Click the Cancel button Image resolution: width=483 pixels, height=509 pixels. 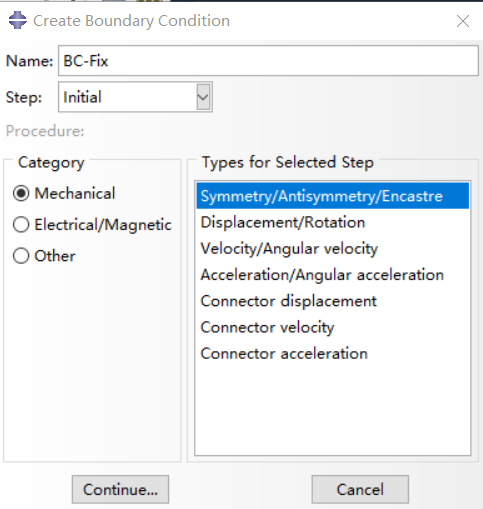360,489
